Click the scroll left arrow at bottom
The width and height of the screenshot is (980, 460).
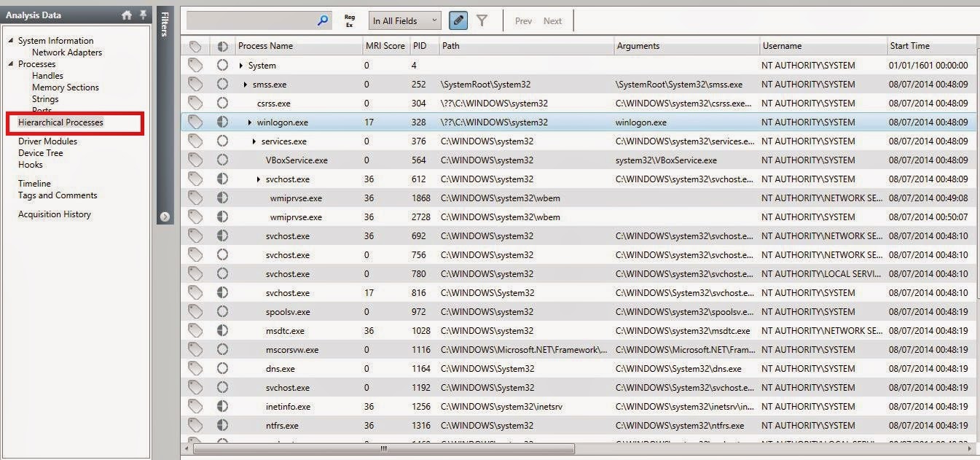pos(188,449)
